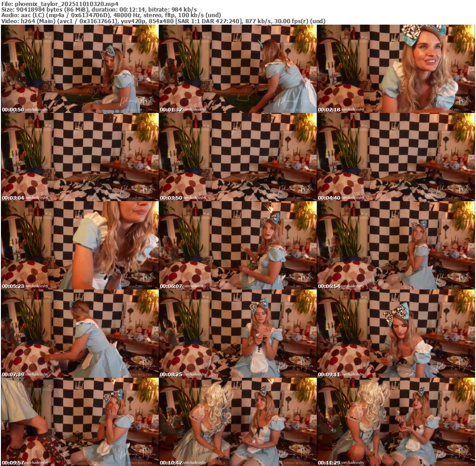Choose the frame at 00:11:29
The width and height of the screenshot is (476, 466).
click(x=396, y=422)
